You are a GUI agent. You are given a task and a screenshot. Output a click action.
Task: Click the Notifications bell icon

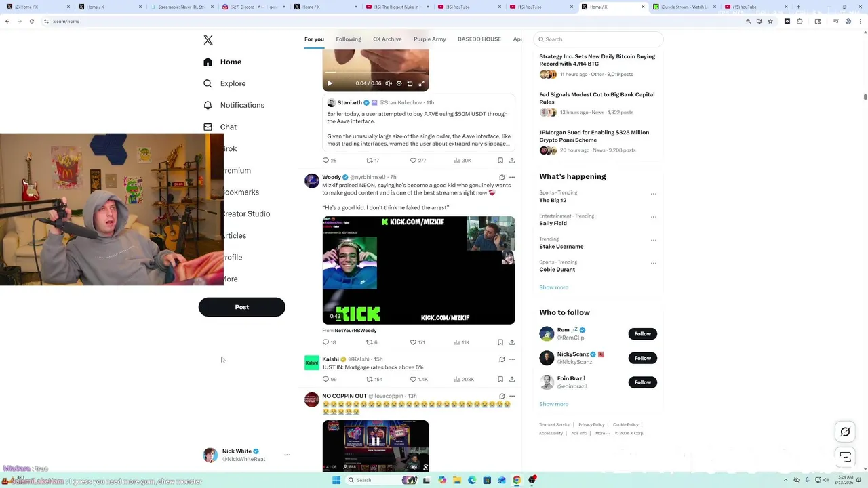click(x=208, y=105)
